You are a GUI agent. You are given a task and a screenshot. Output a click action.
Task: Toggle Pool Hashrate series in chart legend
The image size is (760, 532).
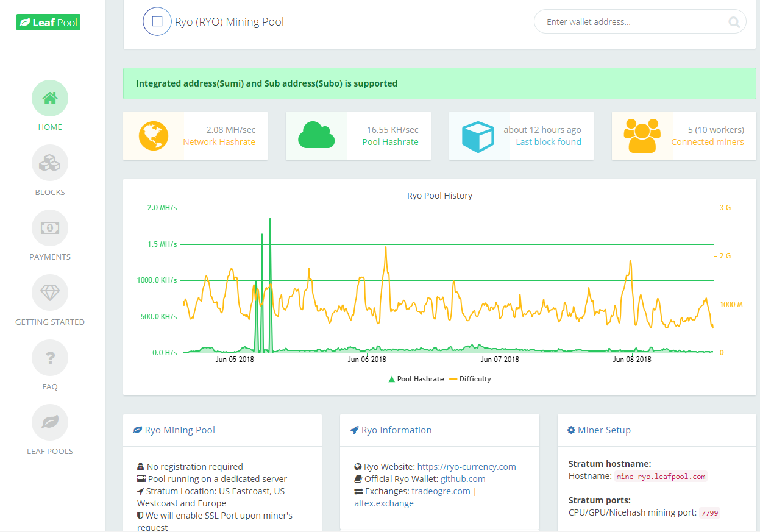(x=416, y=379)
